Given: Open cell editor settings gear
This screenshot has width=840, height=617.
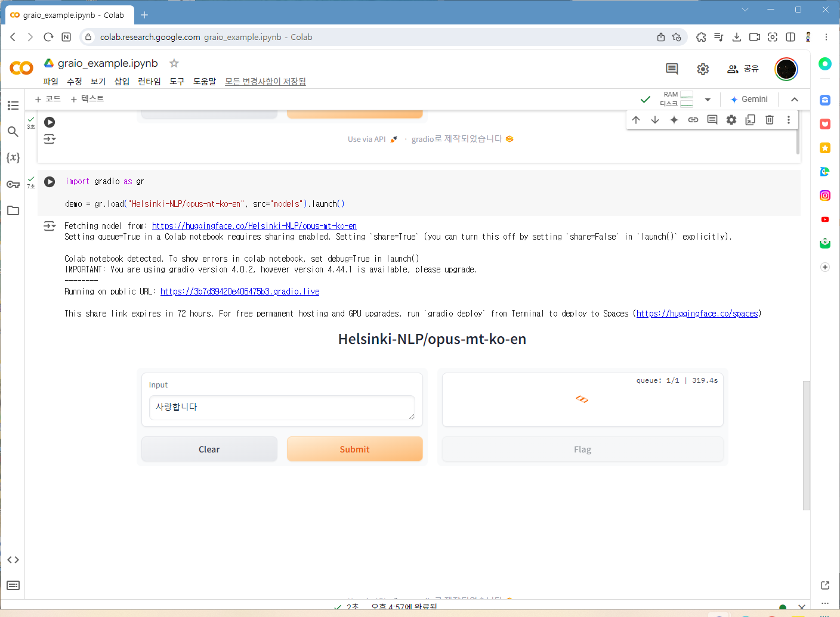Looking at the screenshot, I should pos(731,120).
